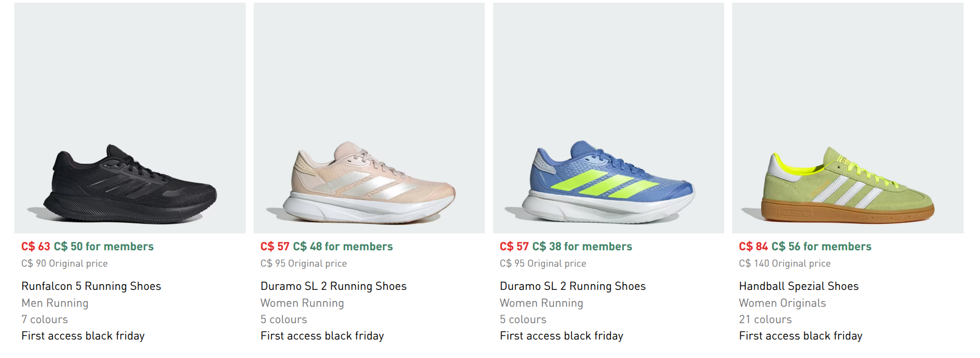Open the Runfalcon 5 Running Shoes product page

click(x=91, y=286)
